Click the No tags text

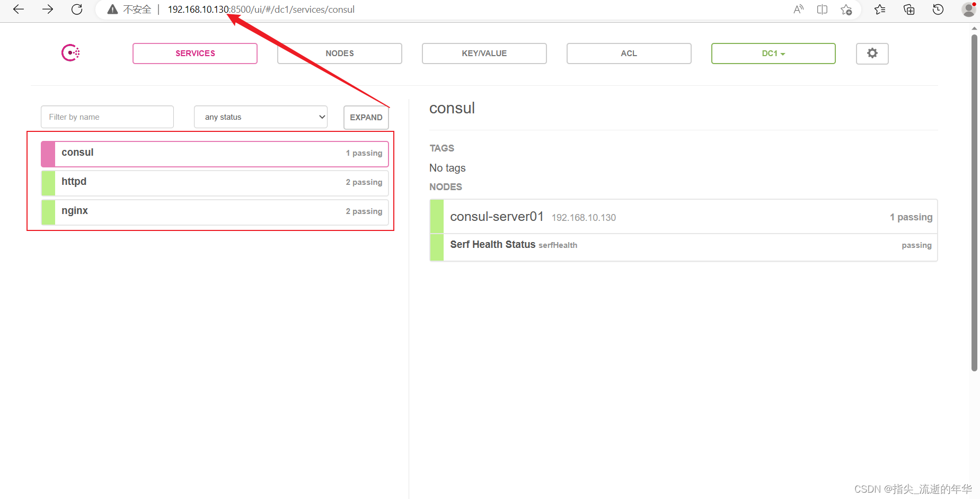pyautogui.click(x=447, y=168)
